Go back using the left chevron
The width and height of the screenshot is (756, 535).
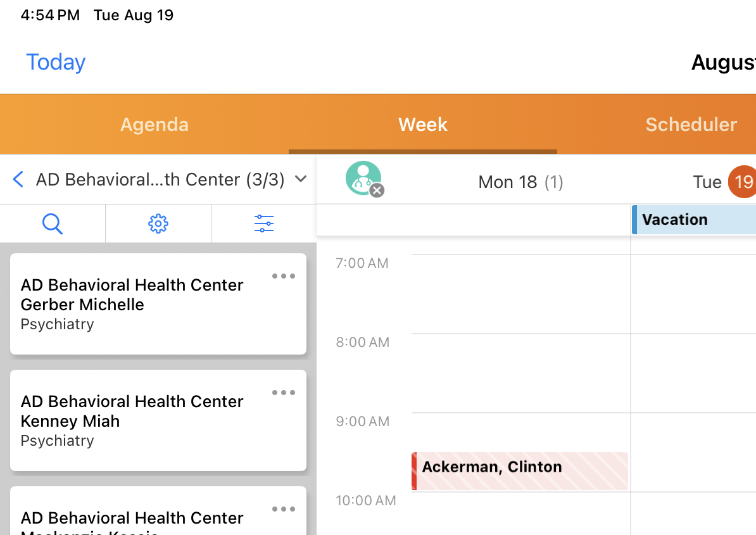[18, 180]
